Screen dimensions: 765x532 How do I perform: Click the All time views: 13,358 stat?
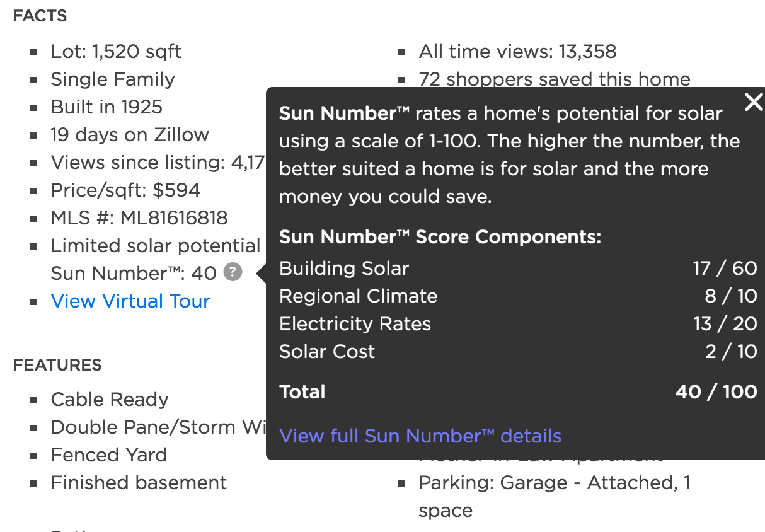517,52
